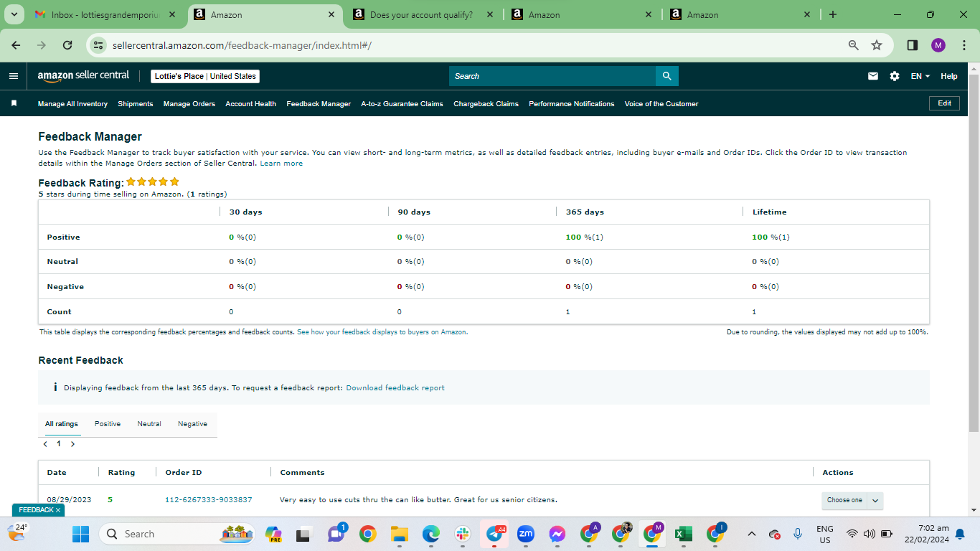Close the Inbox Gmail tab

click(171, 14)
